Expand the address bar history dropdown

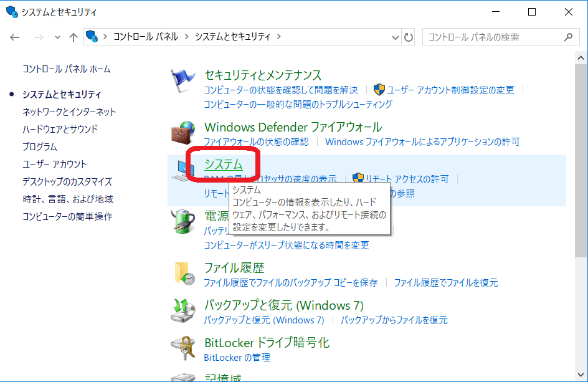(396, 37)
